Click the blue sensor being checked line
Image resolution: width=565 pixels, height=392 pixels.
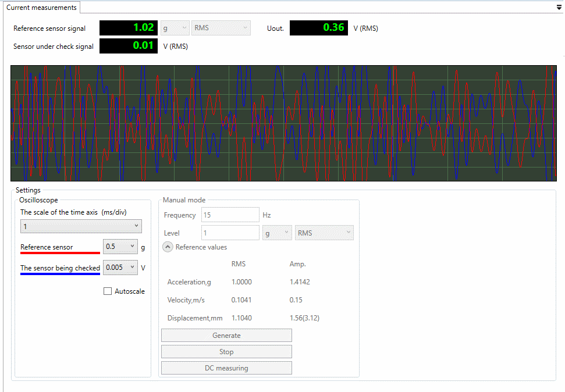pyautogui.click(x=60, y=274)
